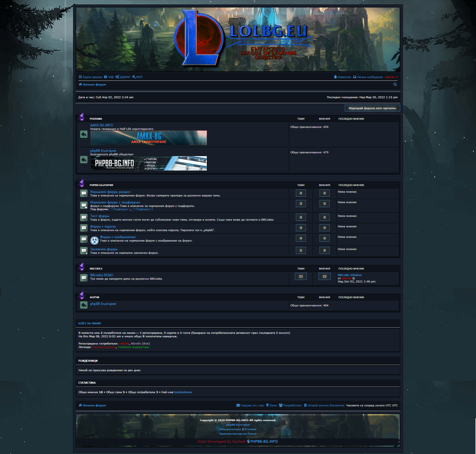Click Лични съобщения text link
Screen dimensions: 476x454
pyautogui.click(x=370, y=77)
